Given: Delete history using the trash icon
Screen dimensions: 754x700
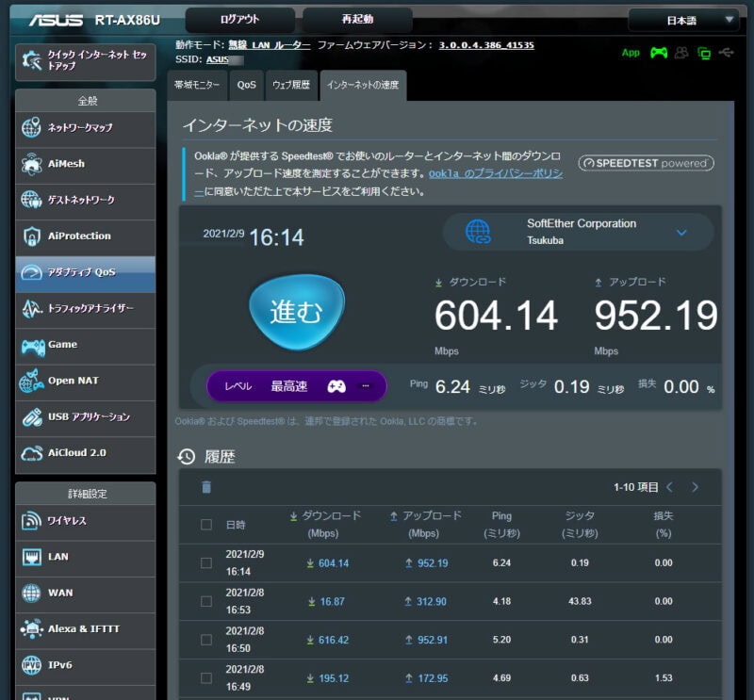Looking at the screenshot, I should 206,487.
